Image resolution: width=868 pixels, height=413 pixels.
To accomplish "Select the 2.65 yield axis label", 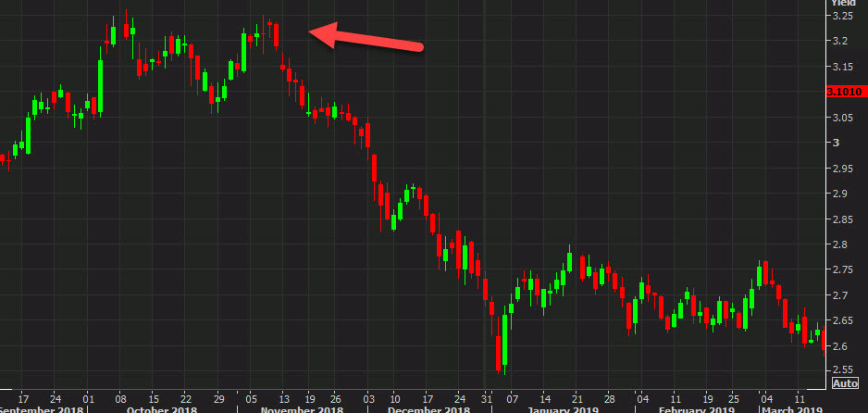I will click(842, 321).
